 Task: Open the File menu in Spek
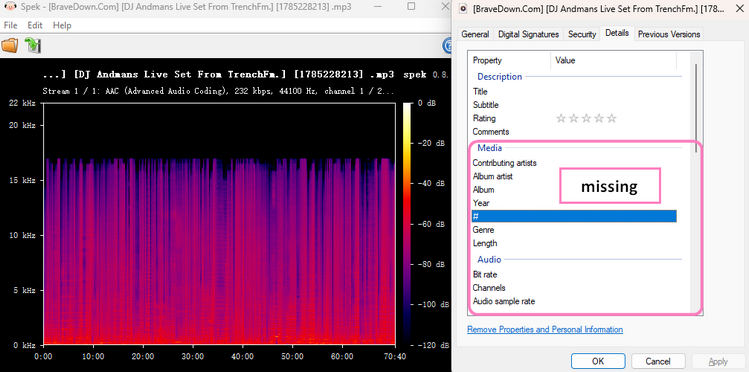click(x=11, y=25)
